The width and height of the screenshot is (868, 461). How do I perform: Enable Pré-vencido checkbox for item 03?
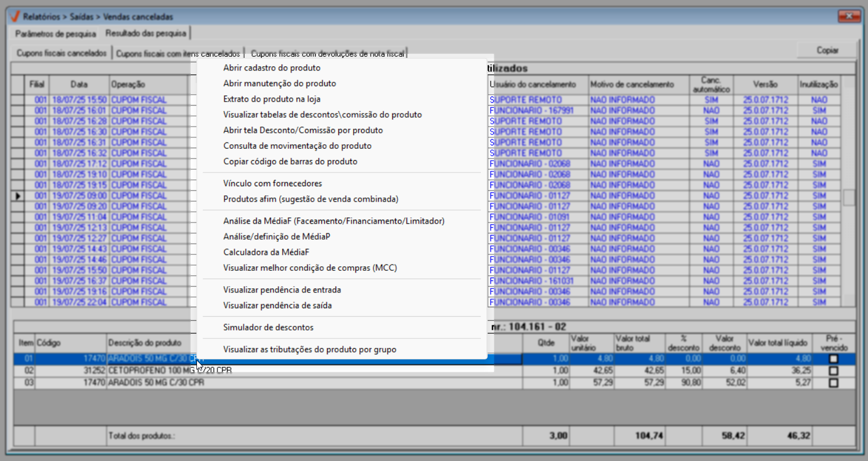833,383
